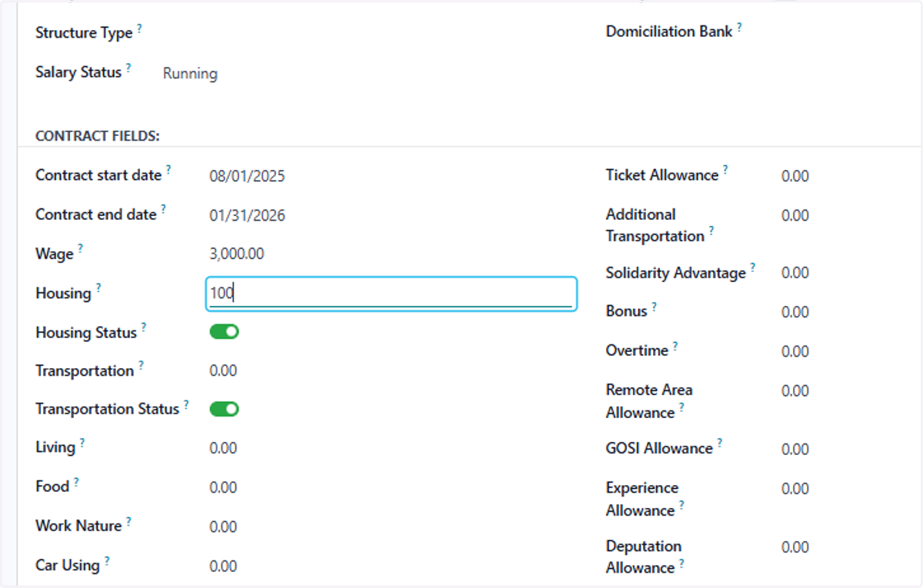Viewport: 923px width, 588px height.
Task: Edit the Food amount 0.00
Action: point(223,487)
